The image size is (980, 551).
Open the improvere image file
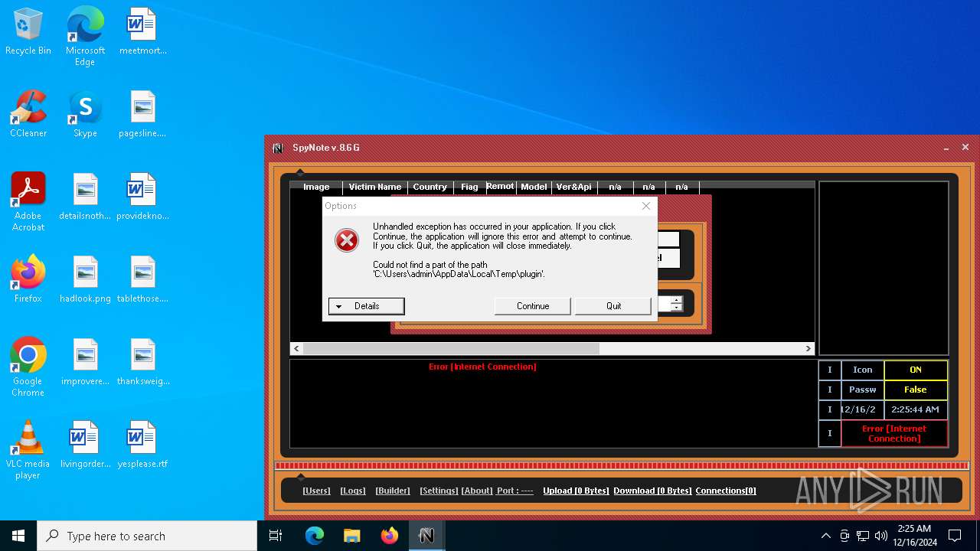(x=85, y=362)
